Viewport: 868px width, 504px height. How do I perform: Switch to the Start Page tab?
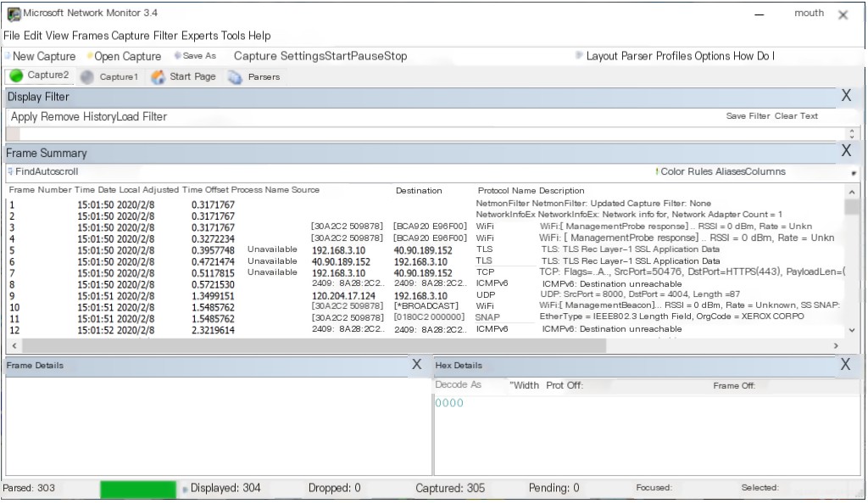(192, 76)
